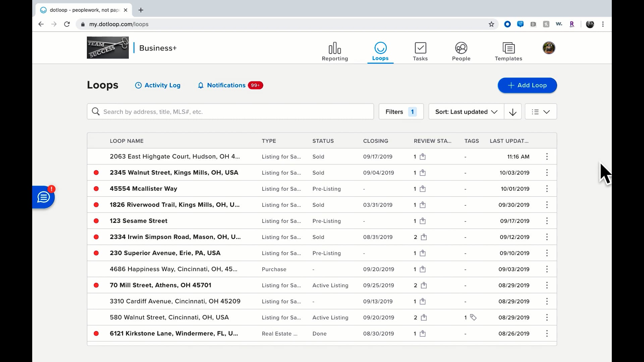Open Filters button with count badge
This screenshot has width=644, height=362.
coord(400,112)
